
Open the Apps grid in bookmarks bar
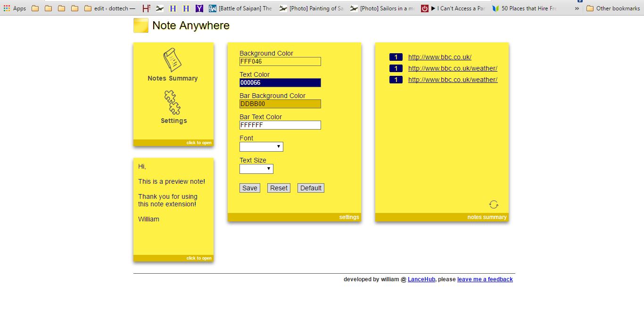pos(15,8)
